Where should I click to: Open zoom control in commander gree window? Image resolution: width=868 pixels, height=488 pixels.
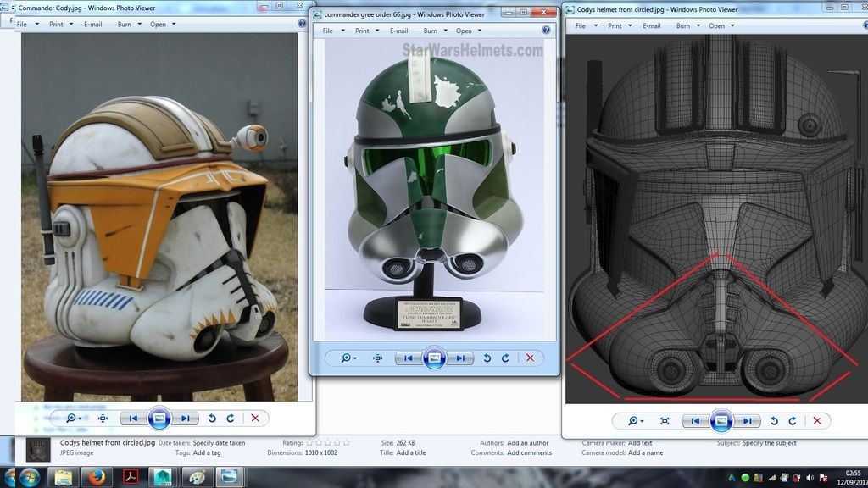(x=348, y=358)
